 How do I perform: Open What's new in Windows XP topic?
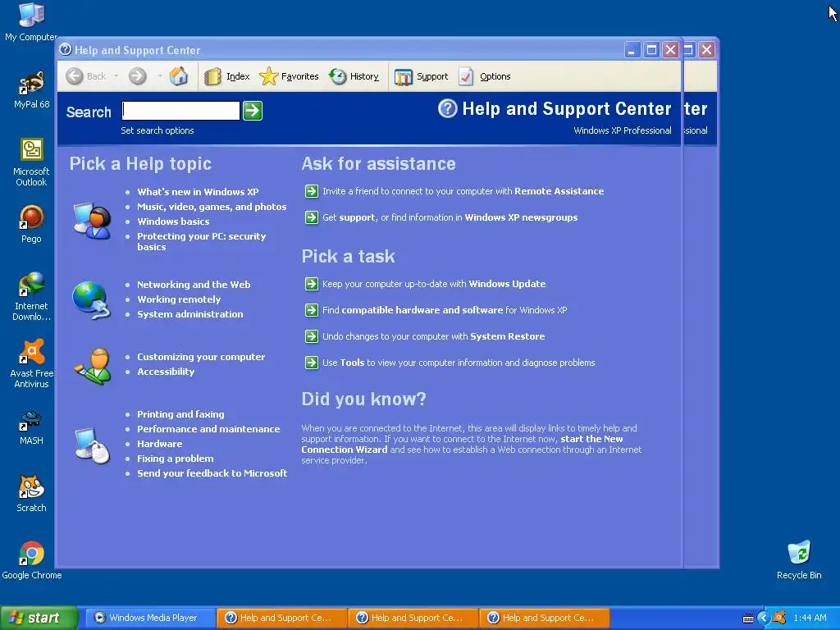coord(198,192)
